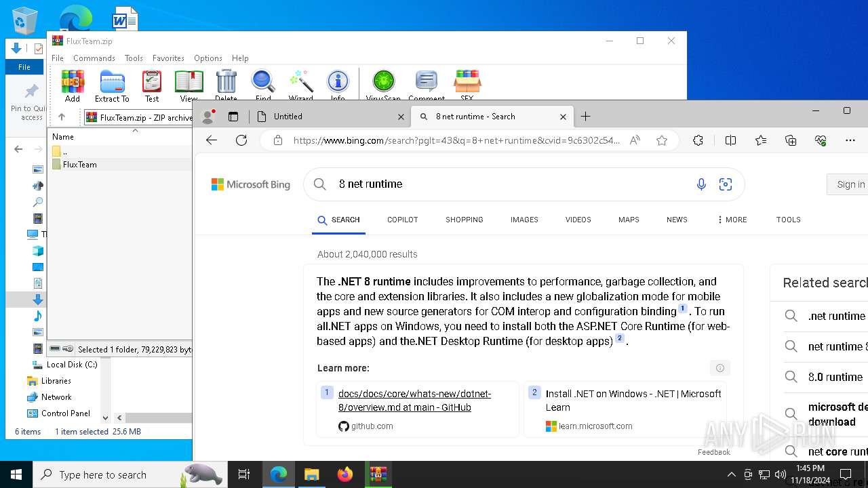This screenshot has height=488, width=868.
Task: Switch to Bing SHOPPING tab
Action: [465, 220]
